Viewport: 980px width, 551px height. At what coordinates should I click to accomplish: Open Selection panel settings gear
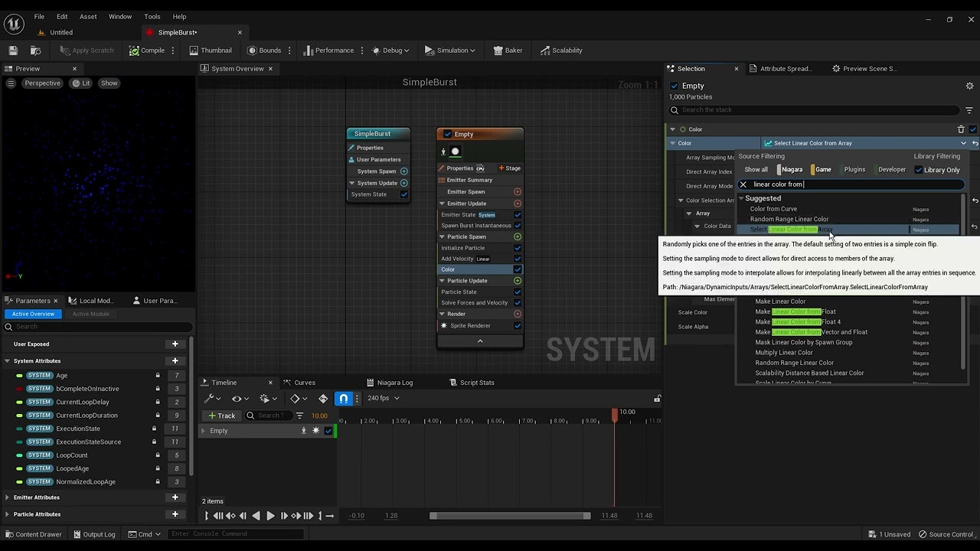(x=969, y=86)
